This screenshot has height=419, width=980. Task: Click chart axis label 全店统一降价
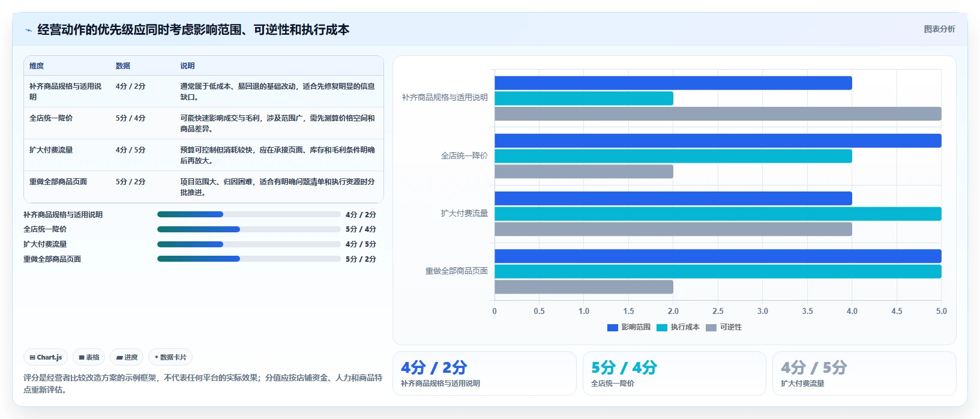(464, 155)
